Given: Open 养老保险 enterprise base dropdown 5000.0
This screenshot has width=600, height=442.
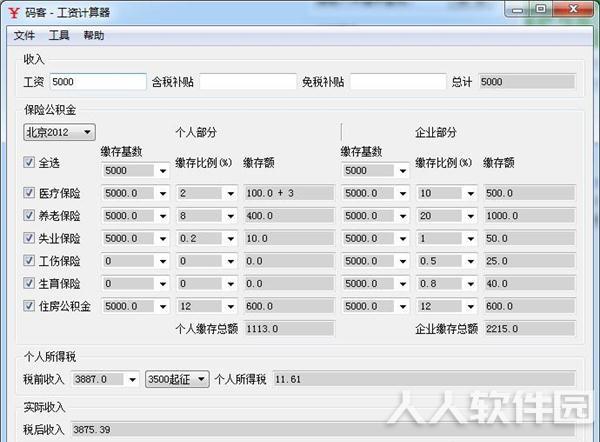Looking at the screenshot, I should (375, 216).
